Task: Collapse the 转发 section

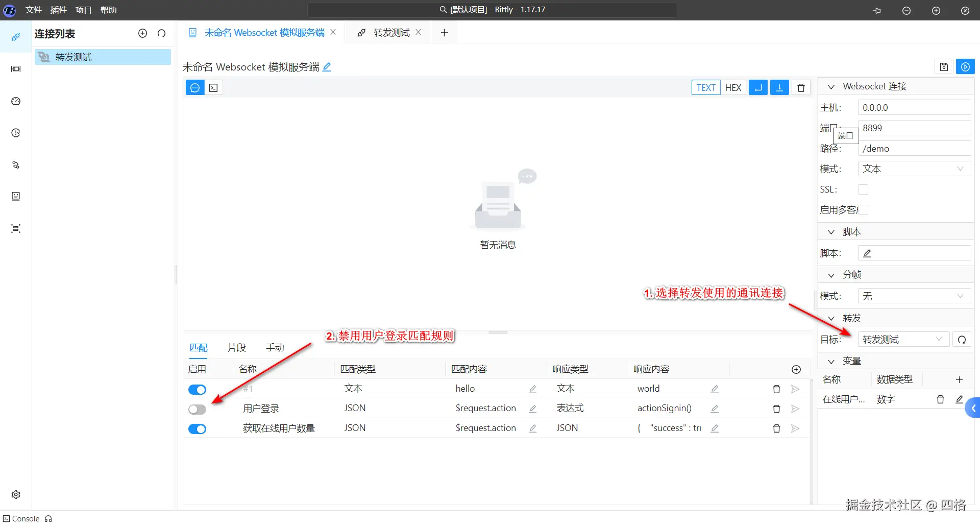Action: coord(831,319)
